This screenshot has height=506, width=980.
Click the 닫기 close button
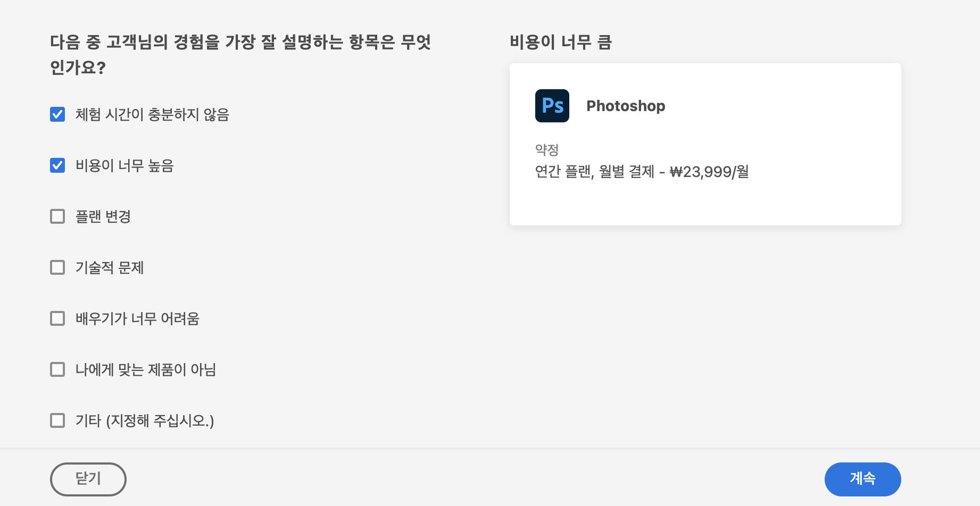[x=88, y=479]
